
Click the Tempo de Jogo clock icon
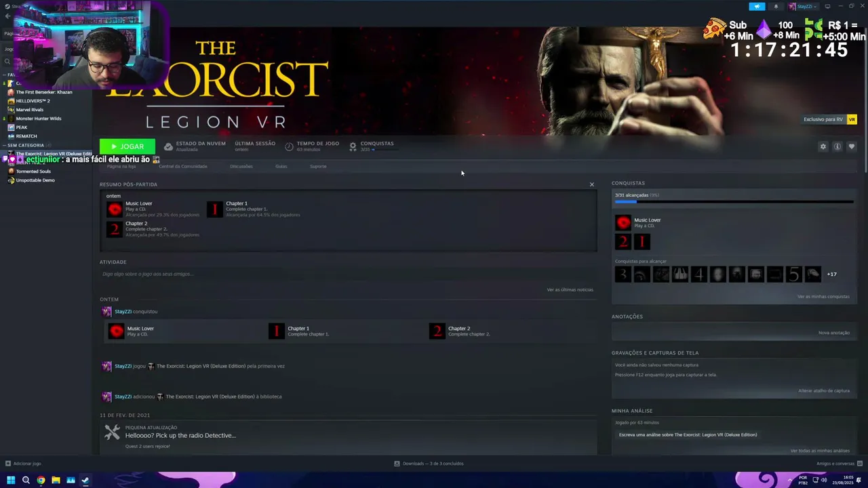point(289,146)
